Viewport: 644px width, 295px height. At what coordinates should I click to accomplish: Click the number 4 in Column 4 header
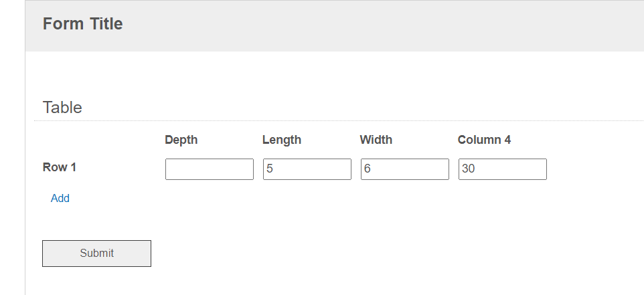pos(507,140)
